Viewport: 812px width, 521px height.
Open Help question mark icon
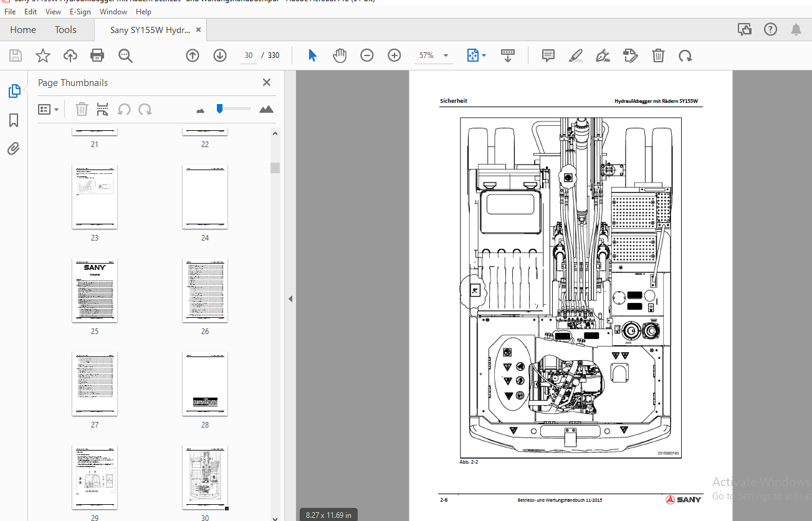click(x=770, y=29)
